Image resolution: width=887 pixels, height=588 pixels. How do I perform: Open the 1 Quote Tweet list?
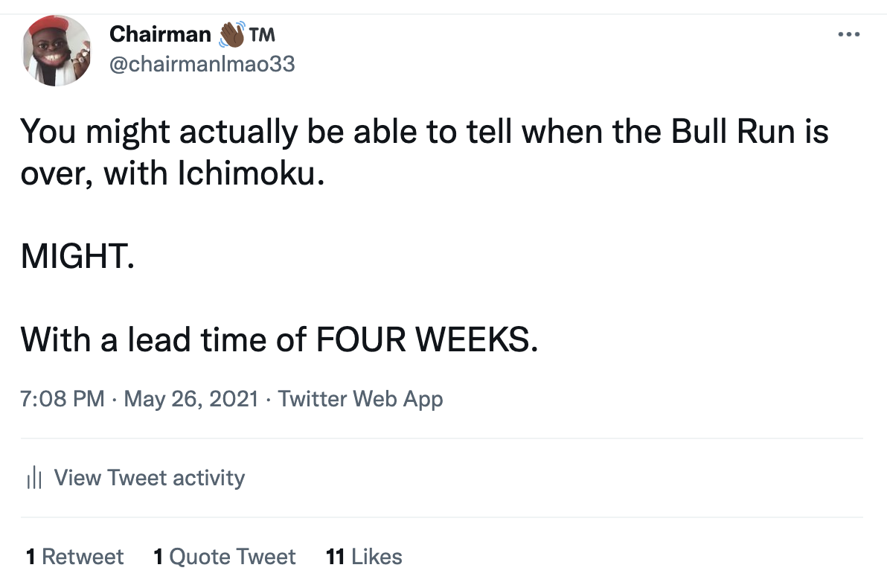(224, 557)
